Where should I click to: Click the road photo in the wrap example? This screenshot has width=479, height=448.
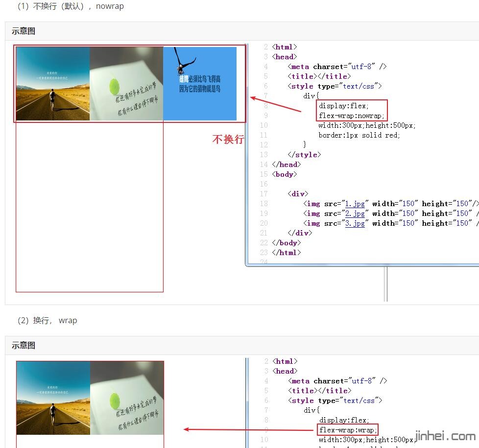click(53, 398)
